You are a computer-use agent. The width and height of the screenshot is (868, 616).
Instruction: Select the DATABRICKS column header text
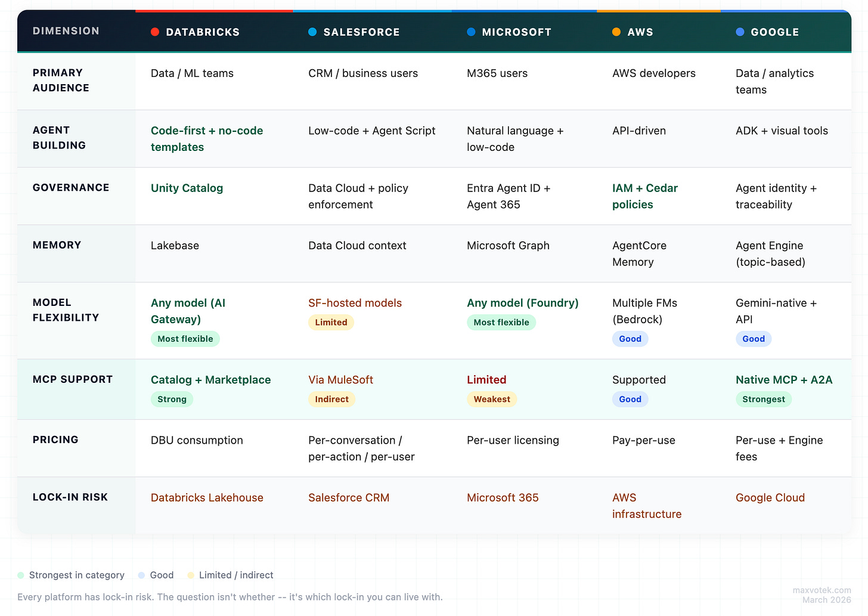point(203,32)
